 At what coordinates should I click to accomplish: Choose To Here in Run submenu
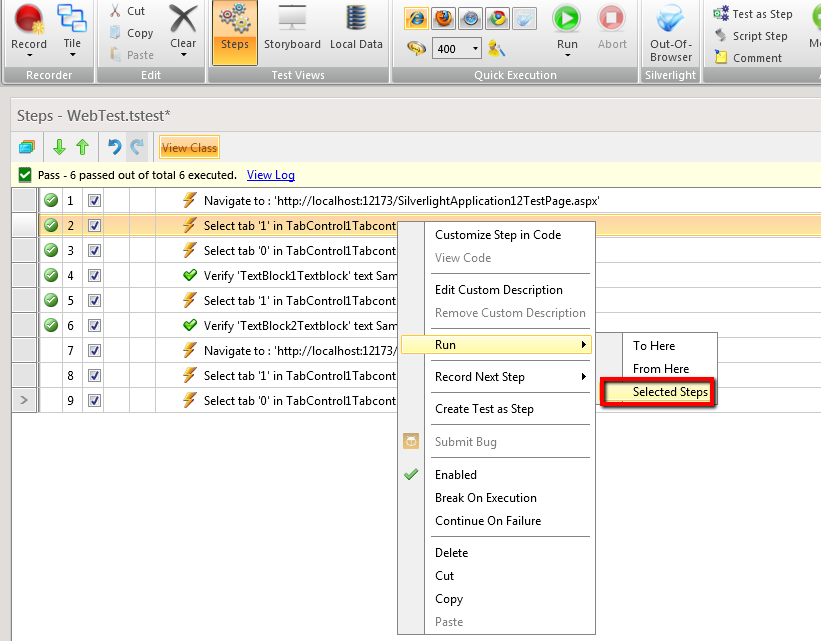(x=654, y=346)
